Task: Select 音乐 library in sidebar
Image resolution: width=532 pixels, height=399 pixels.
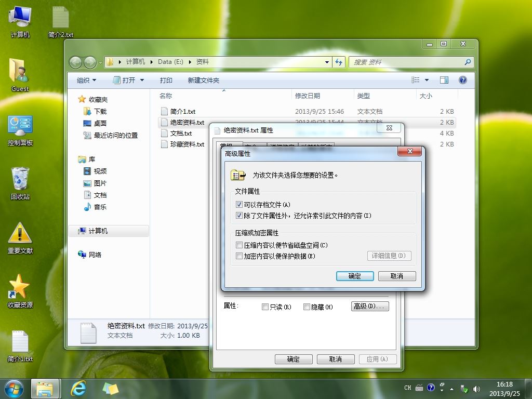Action: pyautogui.click(x=95, y=207)
